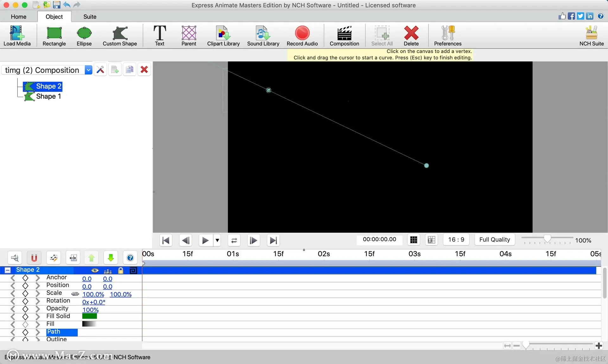Toggle the magnet snapping button
Screen dimensions: 608x364
(34, 258)
